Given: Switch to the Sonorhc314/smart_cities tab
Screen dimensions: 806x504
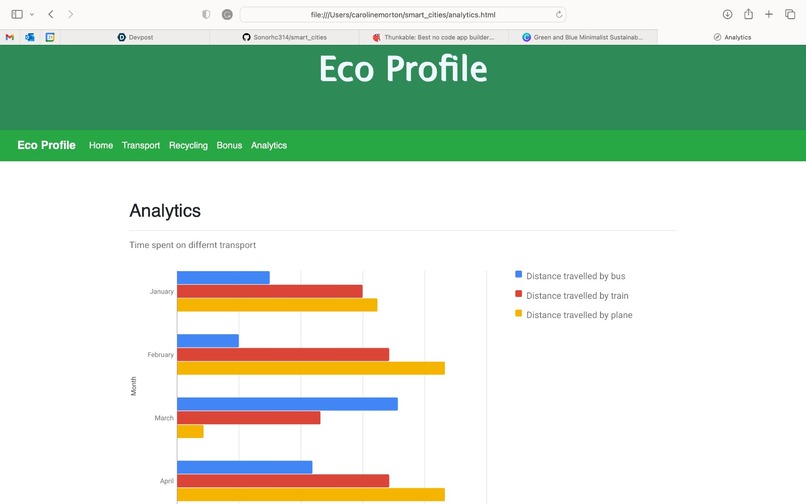Looking at the screenshot, I should click(x=284, y=37).
